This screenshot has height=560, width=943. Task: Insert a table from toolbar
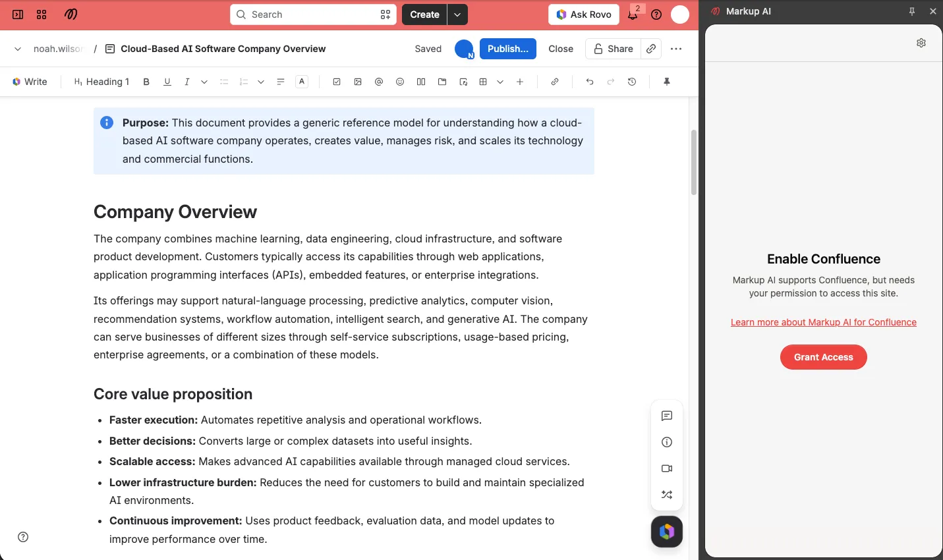483,82
